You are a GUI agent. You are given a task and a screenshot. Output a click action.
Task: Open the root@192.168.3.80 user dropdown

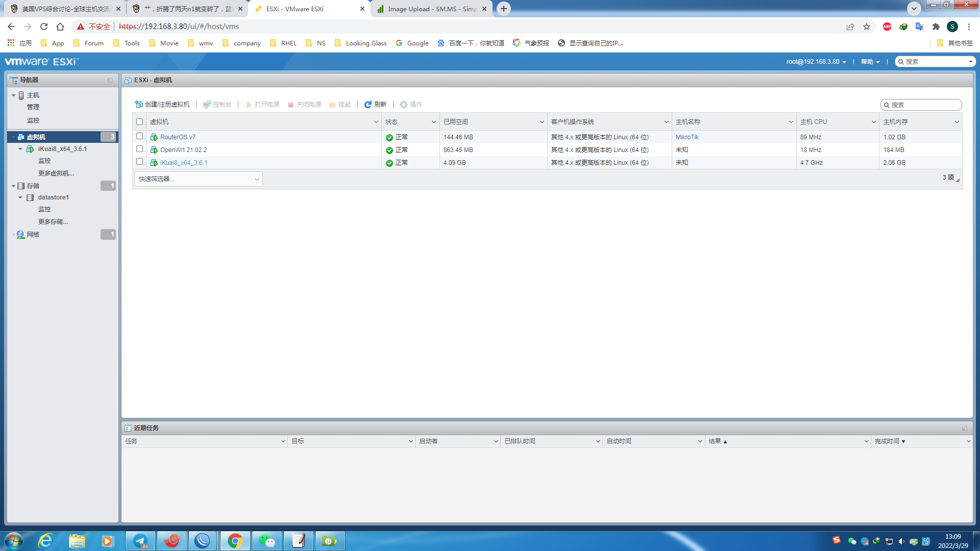(816, 62)
